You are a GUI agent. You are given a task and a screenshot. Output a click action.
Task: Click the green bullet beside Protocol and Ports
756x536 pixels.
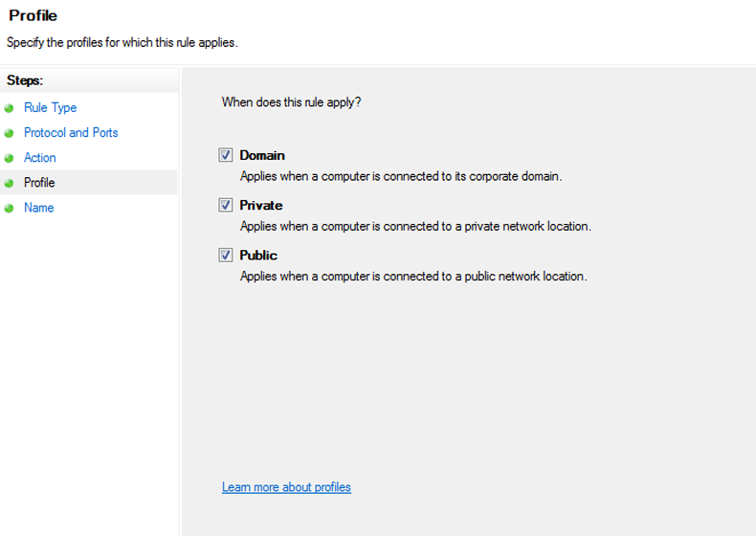[x=10, y=133]
